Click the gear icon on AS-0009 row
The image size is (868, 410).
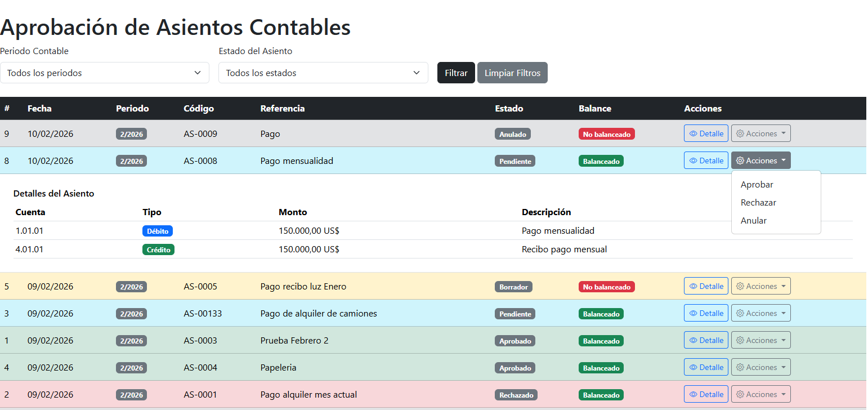coord(740,133)
